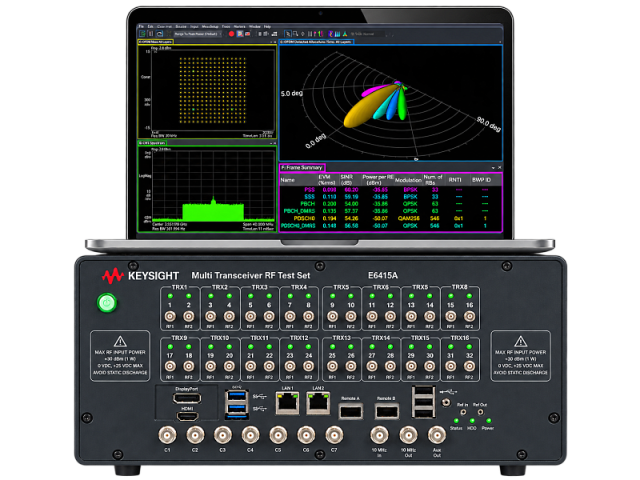The height and width of the screenshot is (480, 640).
Task: Select the G: OFDM Detected Allocations tab
Action: pos(316,42)
